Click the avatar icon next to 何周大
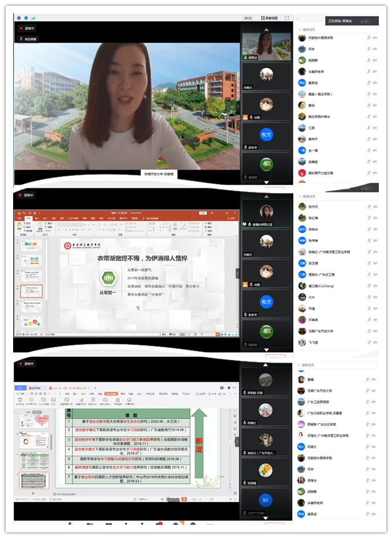 pos(302,447)
